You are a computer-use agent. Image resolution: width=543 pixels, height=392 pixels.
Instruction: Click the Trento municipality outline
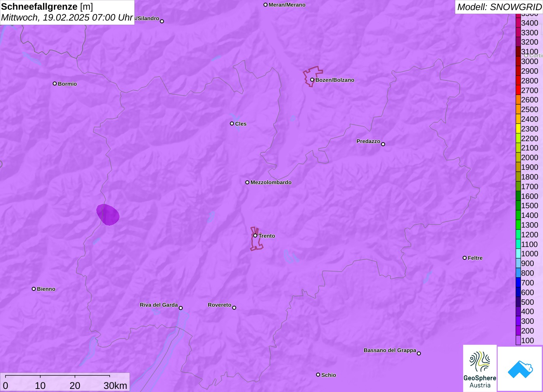[256, 239]
